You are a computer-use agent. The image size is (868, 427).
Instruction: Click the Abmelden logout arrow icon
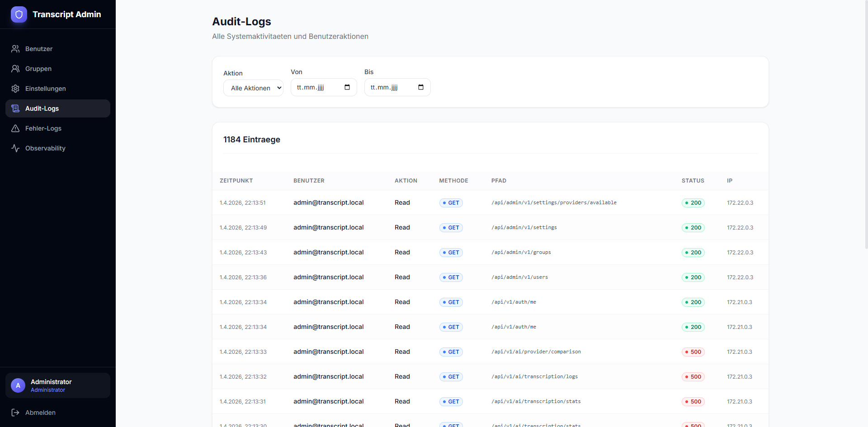[x=15, y=413]
